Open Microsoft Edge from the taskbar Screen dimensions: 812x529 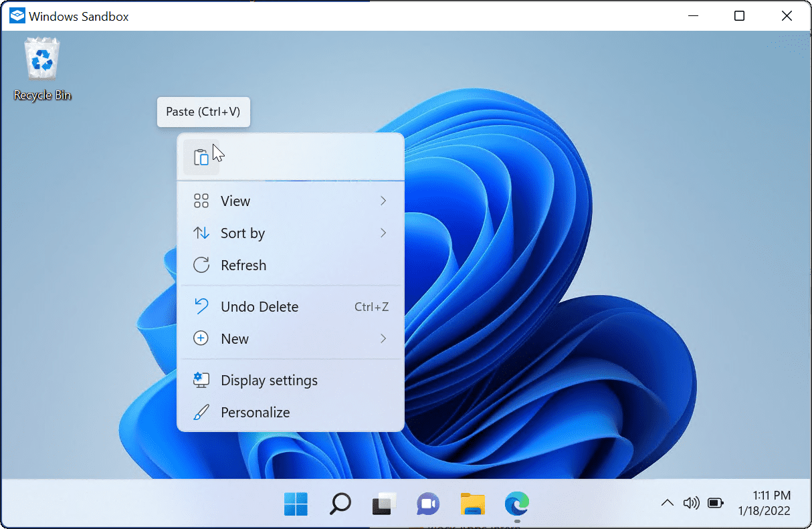(x=516, y=504)
